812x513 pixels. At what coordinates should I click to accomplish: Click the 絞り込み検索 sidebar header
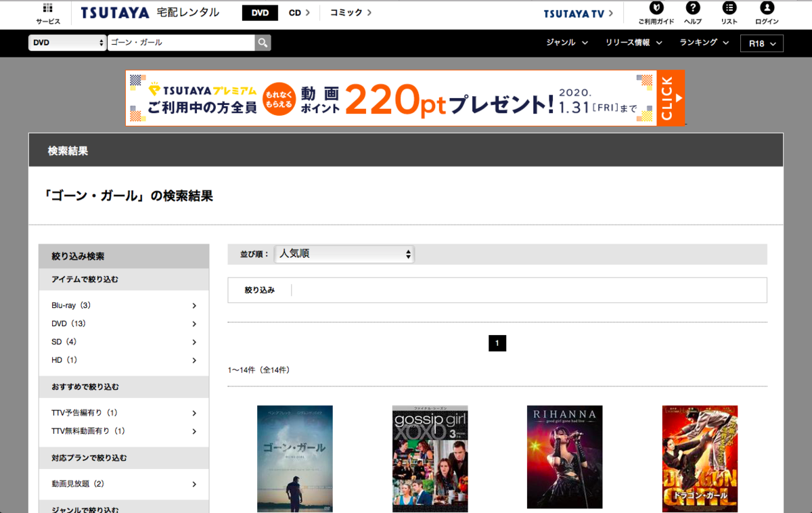[x=124, y=256]
